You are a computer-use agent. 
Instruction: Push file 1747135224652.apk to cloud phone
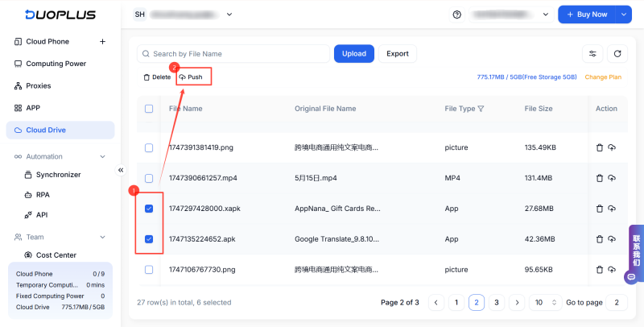[x=612, y=239]
